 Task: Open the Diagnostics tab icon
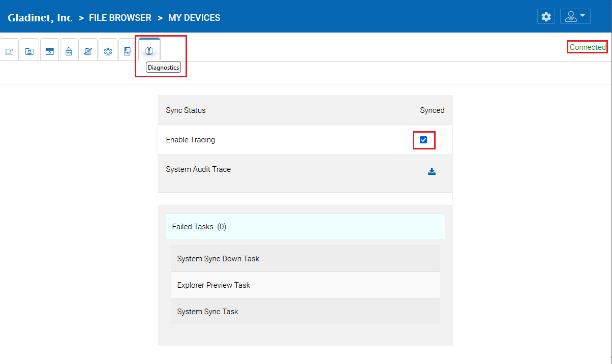pos(149,50)
